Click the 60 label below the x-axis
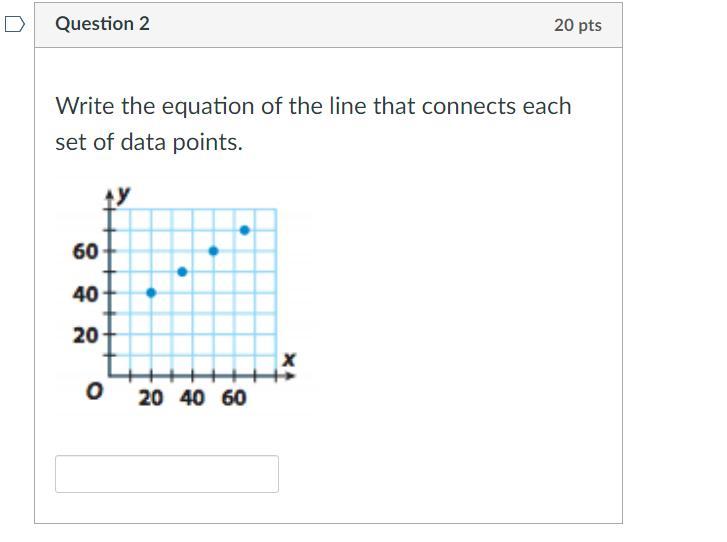This screenshot has height=542, width=727. (x=234, y=398)
